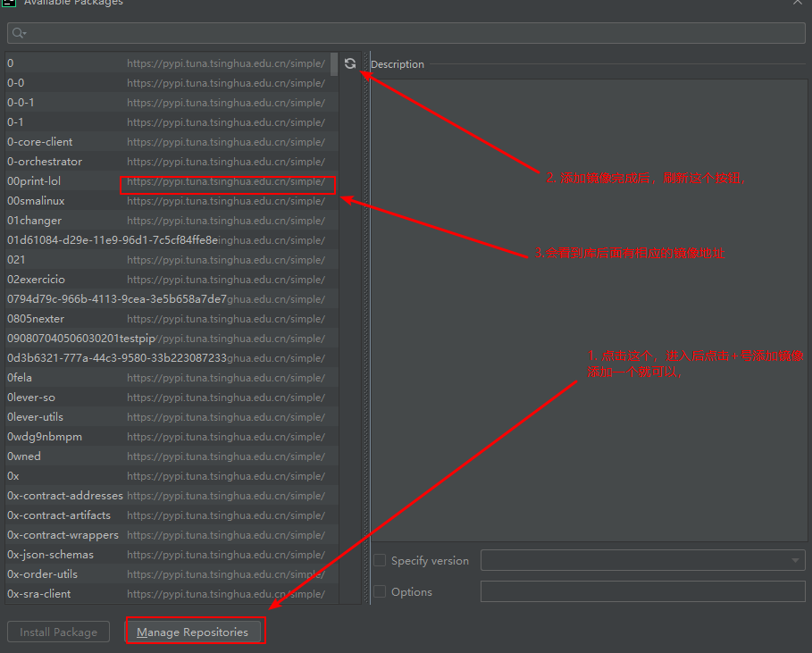Image resolution: width=812 pixels, height=653 pixels.
Task: Select the 0lever-utils package
Action: pyautogui.click(x=172, y=417)
